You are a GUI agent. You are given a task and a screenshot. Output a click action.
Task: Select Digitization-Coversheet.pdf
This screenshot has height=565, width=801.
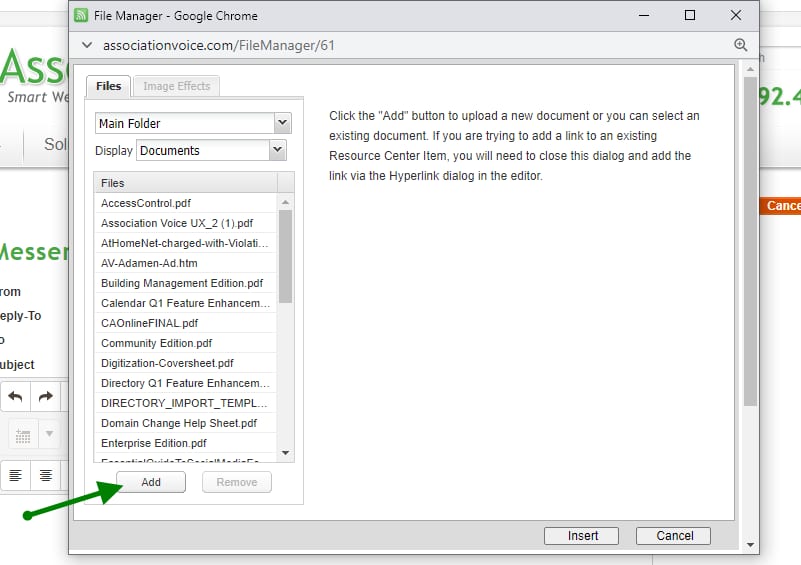tap(186, 363)
